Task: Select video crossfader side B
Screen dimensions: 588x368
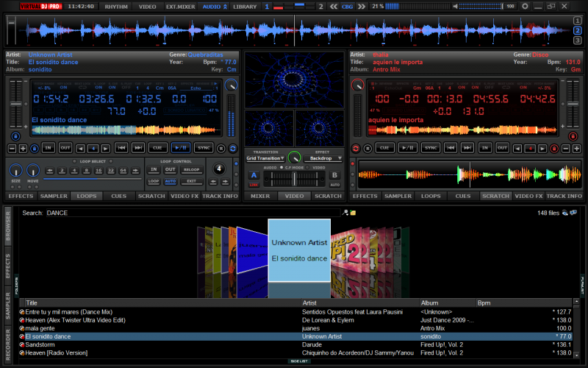Action: 334,175
